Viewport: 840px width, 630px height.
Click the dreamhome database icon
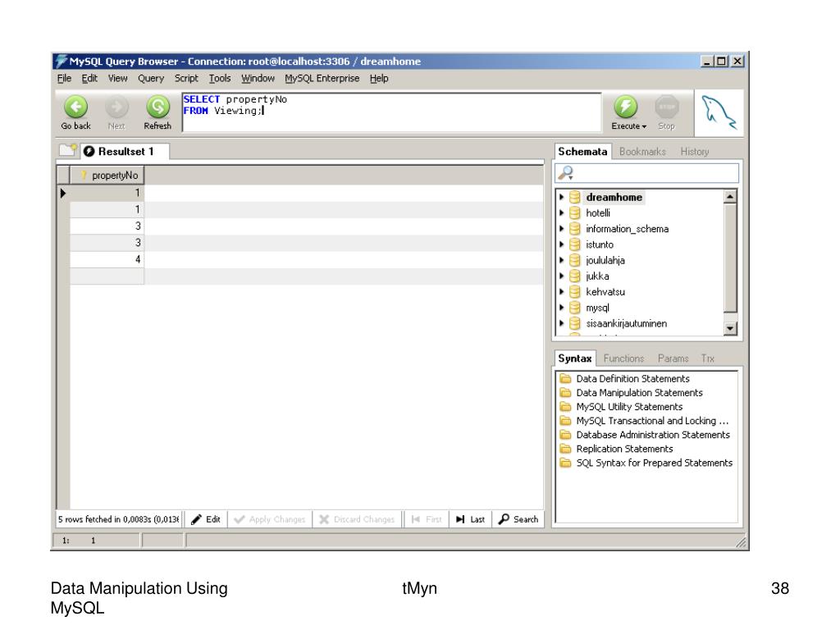click(575, 197)
